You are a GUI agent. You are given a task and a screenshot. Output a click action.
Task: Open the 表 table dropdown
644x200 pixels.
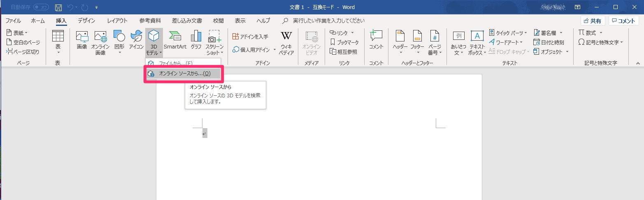click(x=58, y=43)
